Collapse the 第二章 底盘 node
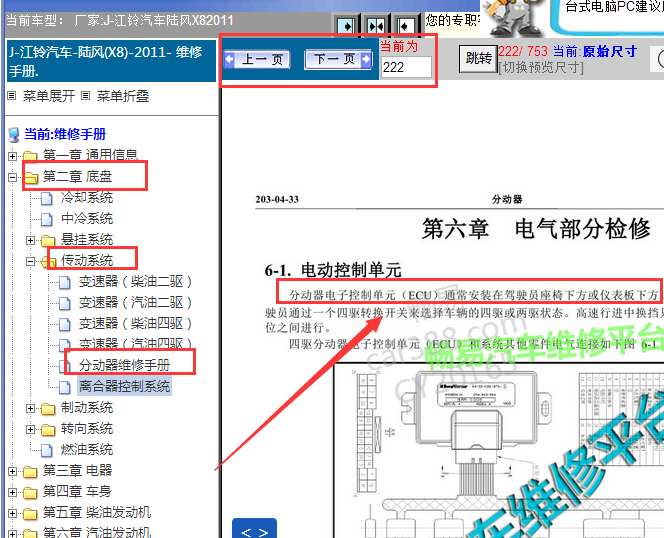Image resolution: width=664 pixels, height=538 pixels. (12, 177)
